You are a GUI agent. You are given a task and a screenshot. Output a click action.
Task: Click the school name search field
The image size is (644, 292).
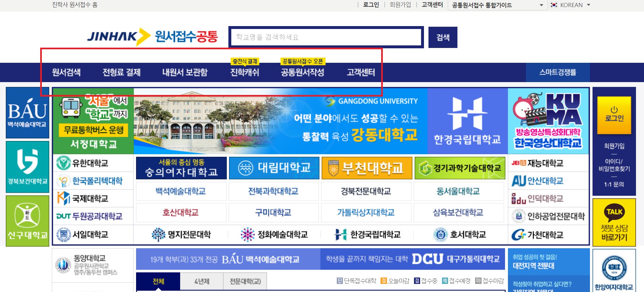[326, 37]
